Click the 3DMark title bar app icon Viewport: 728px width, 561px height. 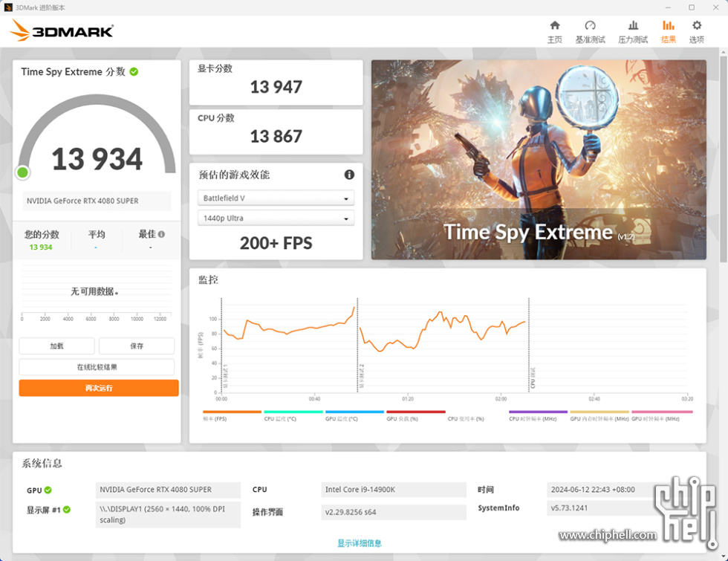pos(8,7)
